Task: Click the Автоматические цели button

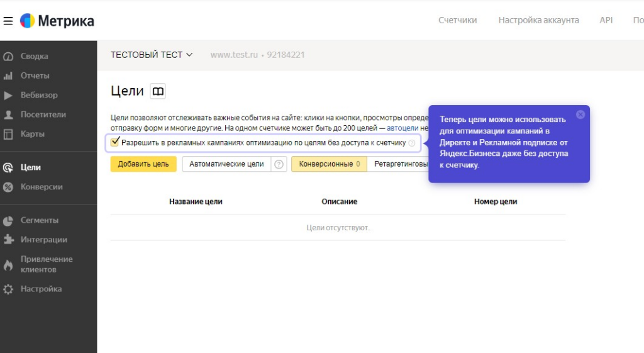Action: pyautogui.click(x=226, y=164)
